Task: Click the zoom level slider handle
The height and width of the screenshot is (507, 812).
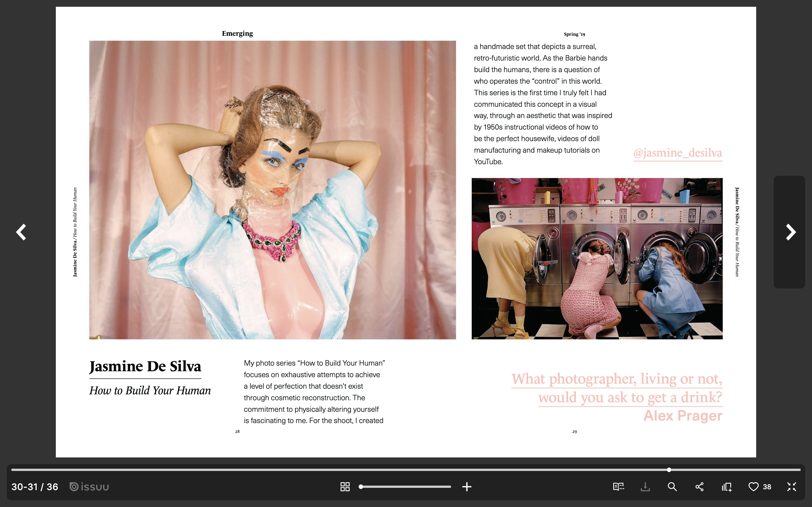Action: pyautogui.click(x=361, y=486)
